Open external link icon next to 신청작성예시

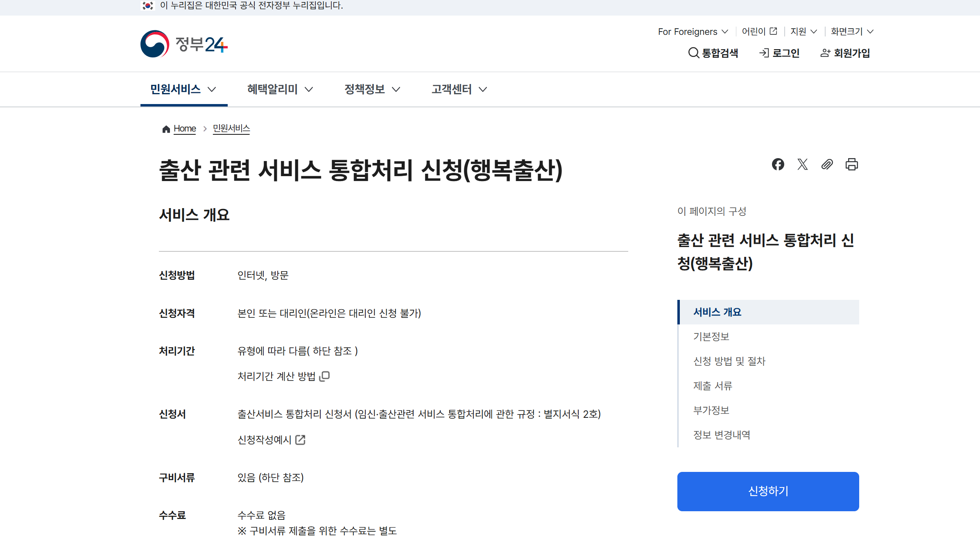coord(300,440)
